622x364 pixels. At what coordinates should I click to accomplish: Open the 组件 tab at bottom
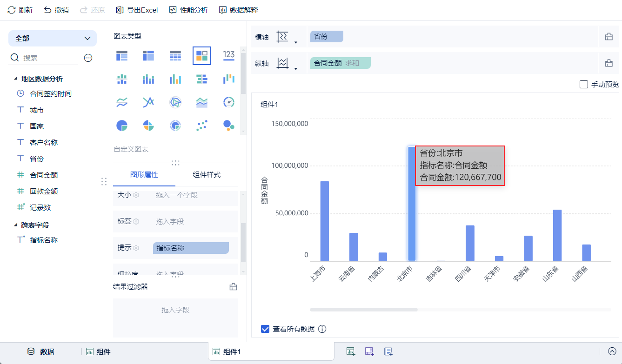click(98, 352)
